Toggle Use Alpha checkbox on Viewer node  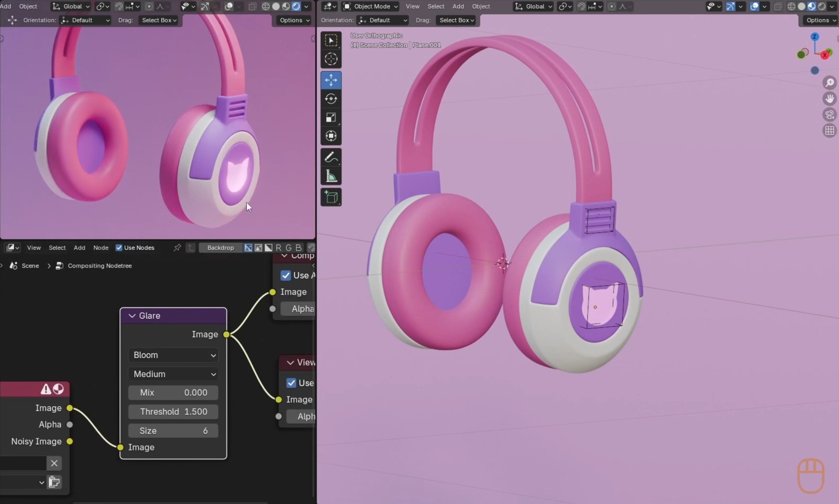[291, 383]
